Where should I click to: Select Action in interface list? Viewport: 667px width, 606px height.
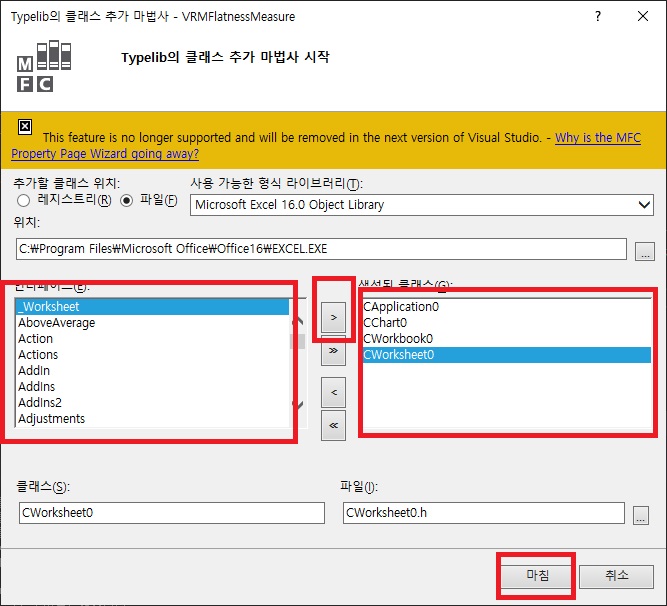click(152, 339)
